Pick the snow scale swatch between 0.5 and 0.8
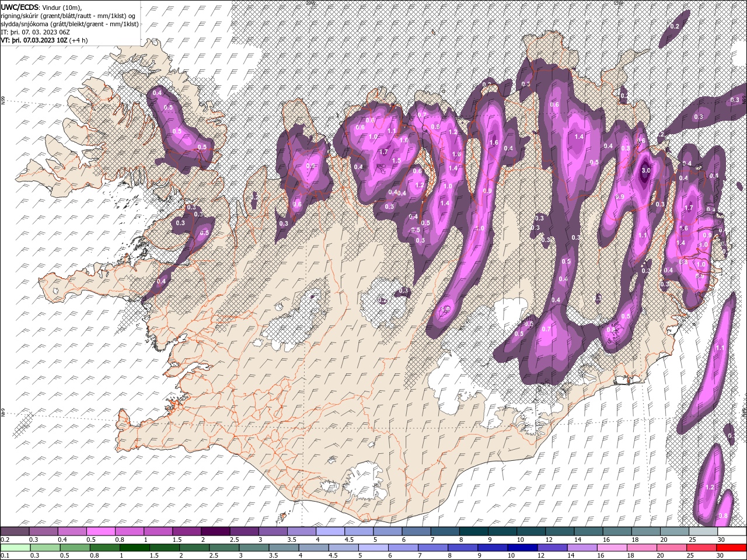This screenshot has height=560, width=747. pos(100,531)
